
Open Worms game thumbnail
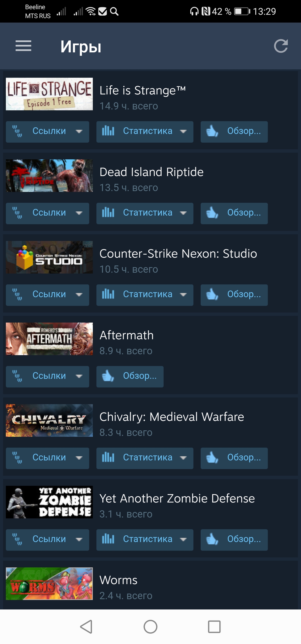tap(49, 584)
